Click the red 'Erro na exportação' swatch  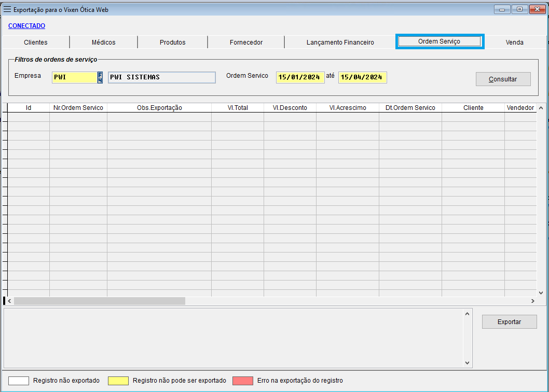(x=242, y=381)
